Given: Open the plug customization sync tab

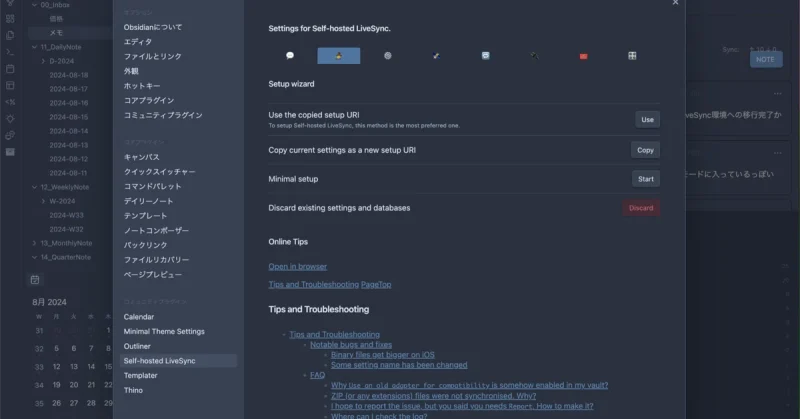Looking at the screenshot, I should coord(534,56).
